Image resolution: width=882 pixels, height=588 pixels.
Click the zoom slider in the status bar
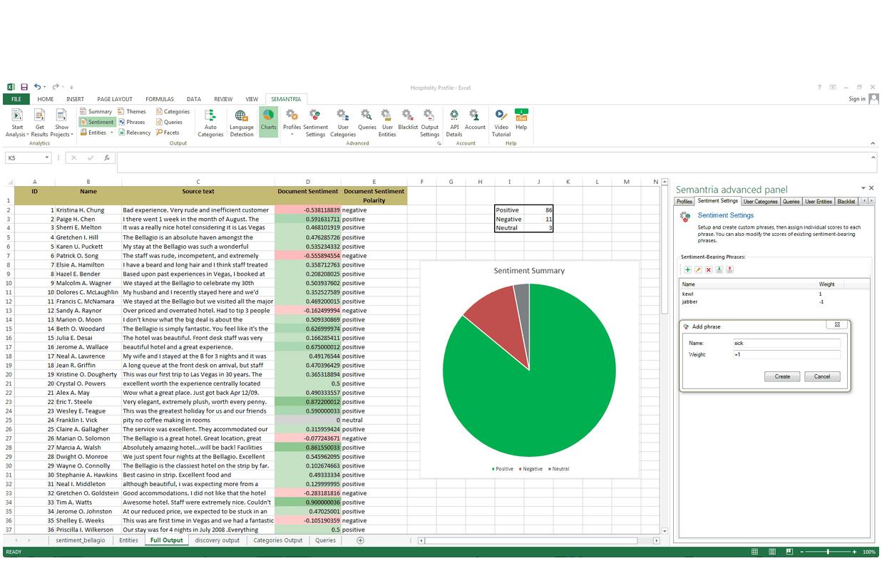tap(827, 552)
